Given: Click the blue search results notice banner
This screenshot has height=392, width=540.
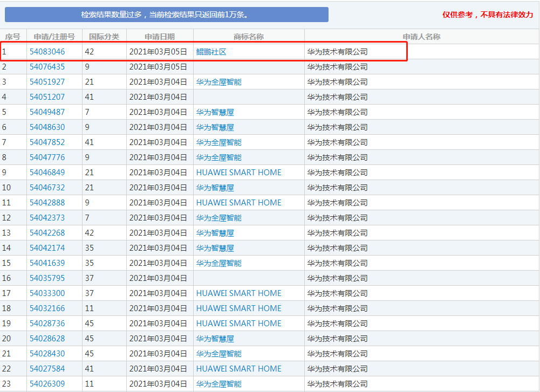Looking at the screenshot, I should pos(167,15).
